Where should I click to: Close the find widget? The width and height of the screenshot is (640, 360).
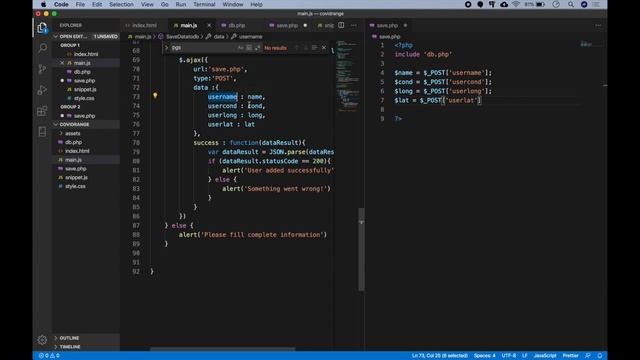(x=324, y=48)
